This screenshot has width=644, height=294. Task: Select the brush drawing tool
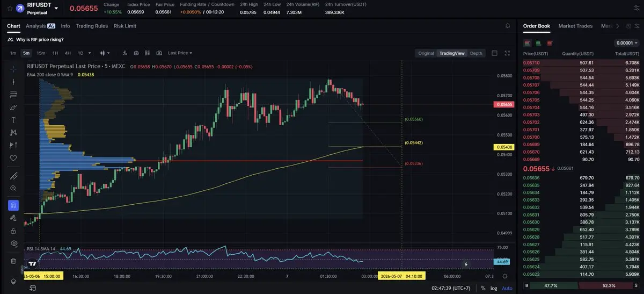(13, 107)
